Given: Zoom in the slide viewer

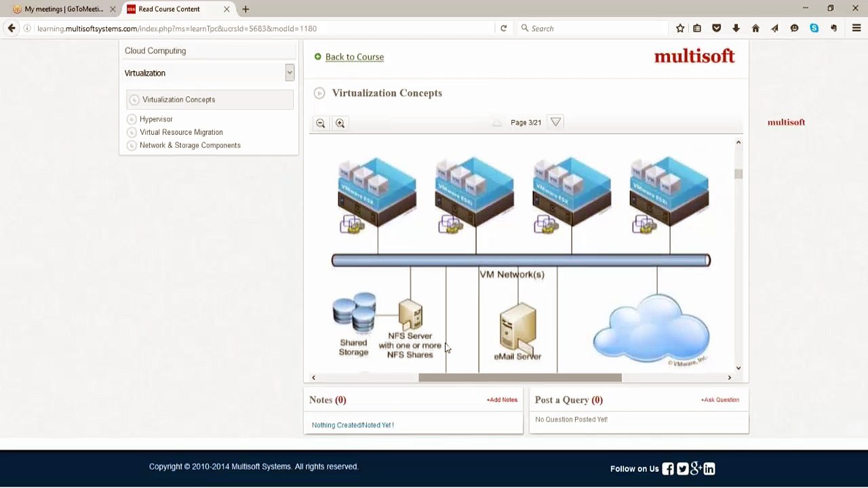Looking at the screenshot, I should 340,123.
